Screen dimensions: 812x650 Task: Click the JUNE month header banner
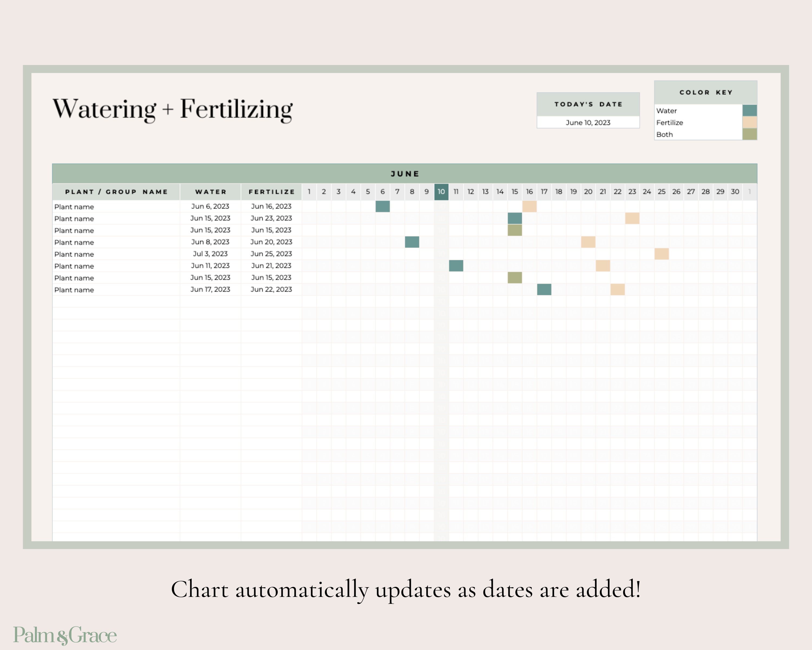405,174
